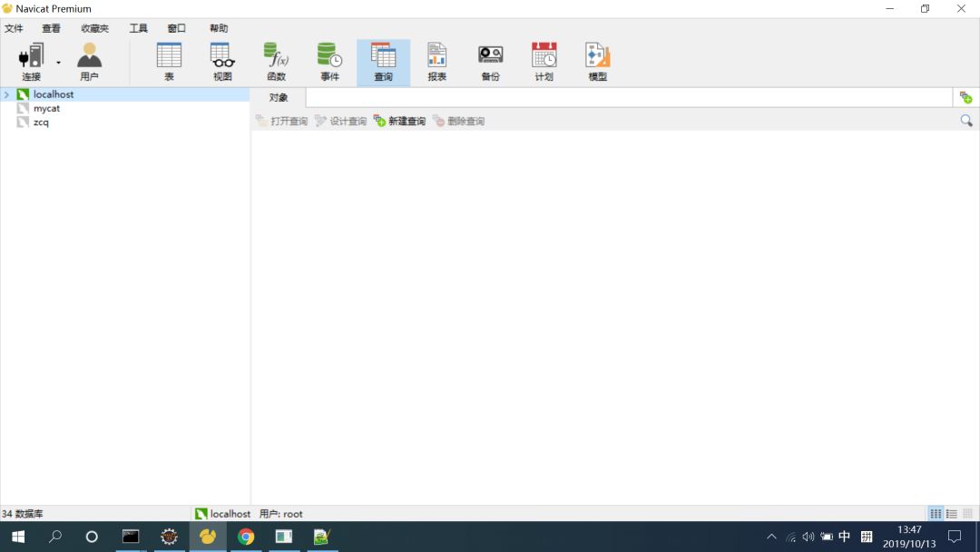
Task: Click the add-tab icon right of the tab bar
Action: 965,97
